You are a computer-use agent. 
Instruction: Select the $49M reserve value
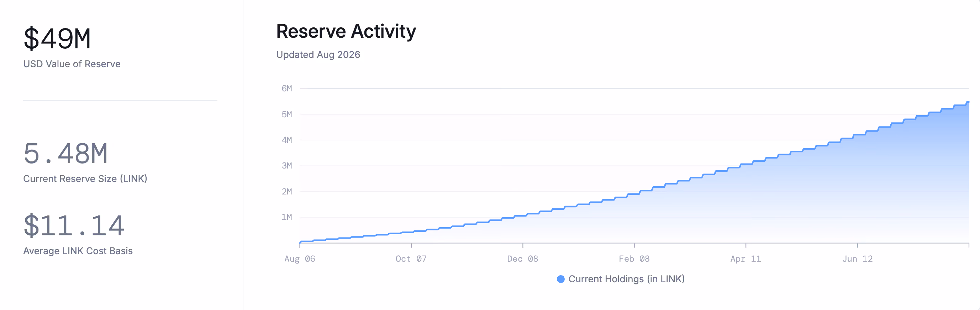tap(57, 38)
